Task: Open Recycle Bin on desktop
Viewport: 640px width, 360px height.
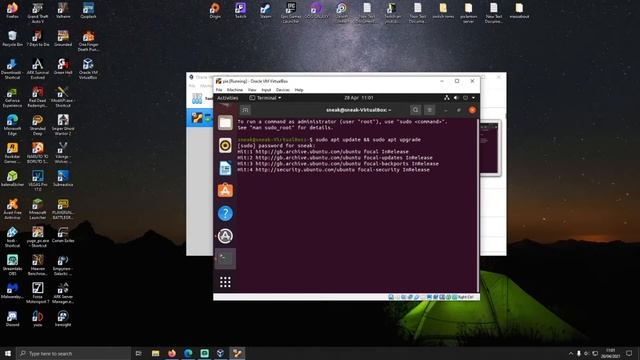Action: (x=12, y=38)
